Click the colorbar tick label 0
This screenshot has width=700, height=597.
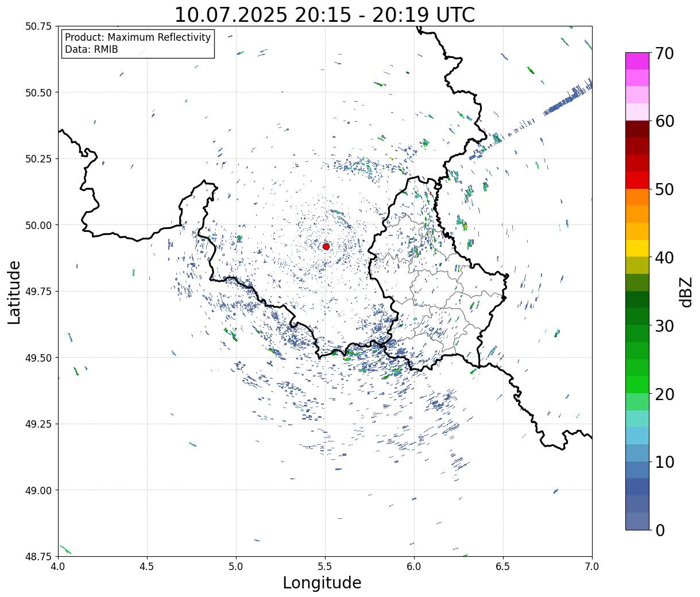pyautogui.click(x=660, y=530)
